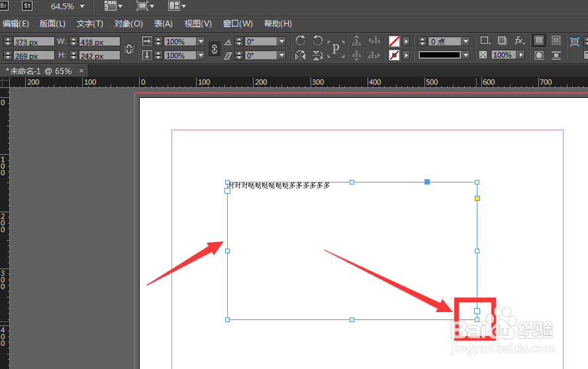Open the 文字(T) menu
588x369 pixels.
tap(89, 24)
